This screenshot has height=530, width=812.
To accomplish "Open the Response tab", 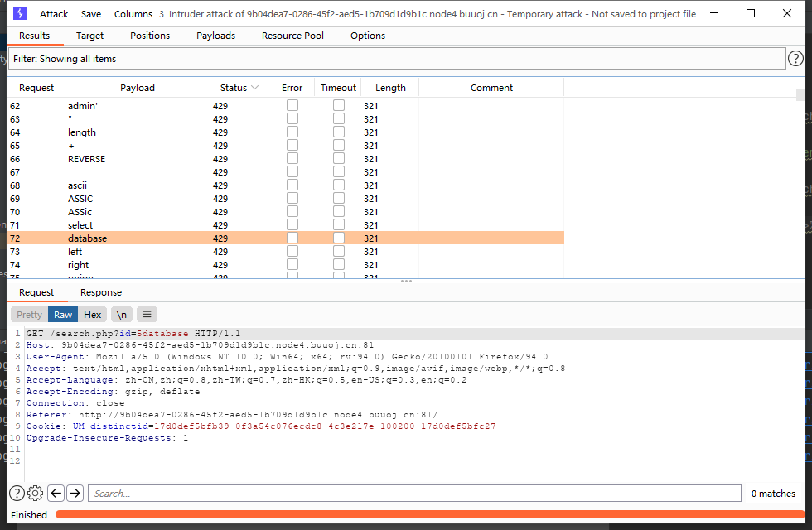I will [x=101, y=292].
